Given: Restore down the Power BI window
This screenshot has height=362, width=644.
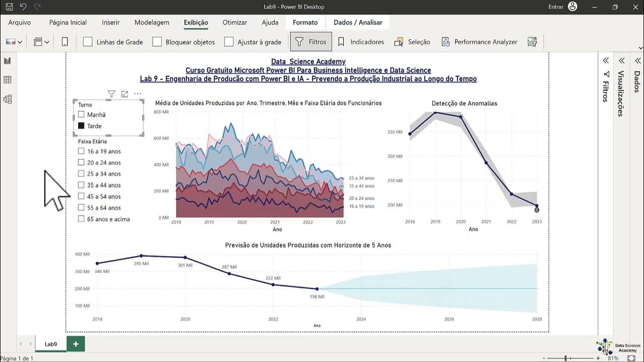Looking at the screenshot, I should point(615,7).
